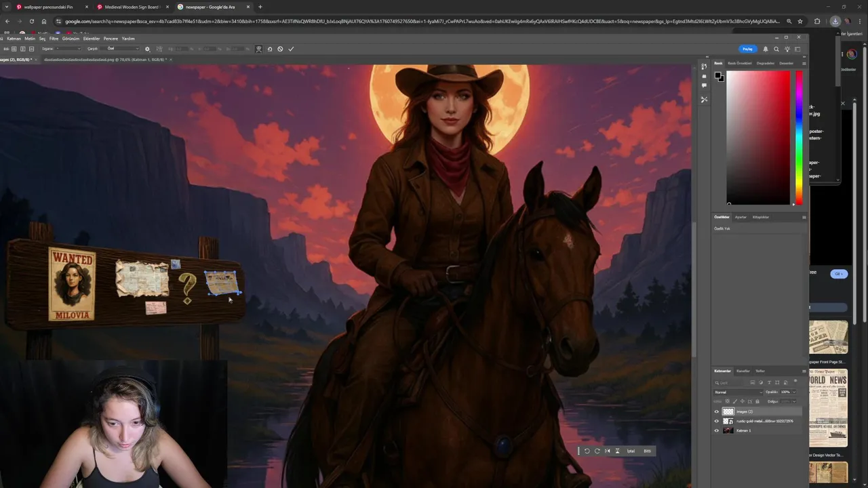This screenshot has height=488, width=868.
Task: Switch to the Desenler tab
Action: point(786,63)
